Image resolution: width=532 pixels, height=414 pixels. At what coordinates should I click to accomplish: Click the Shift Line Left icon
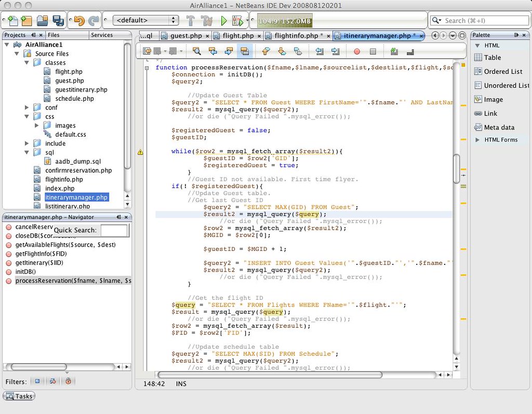click(x=320, y=51)
